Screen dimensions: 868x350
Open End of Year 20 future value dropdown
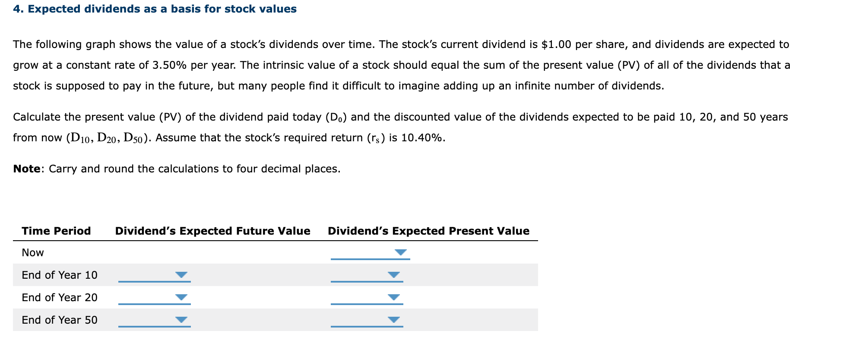tap(181, 297)
